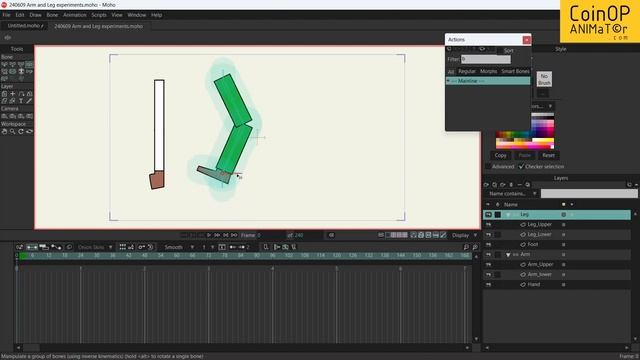Click the first icon in the timeline toolbar

pos(19,247)
